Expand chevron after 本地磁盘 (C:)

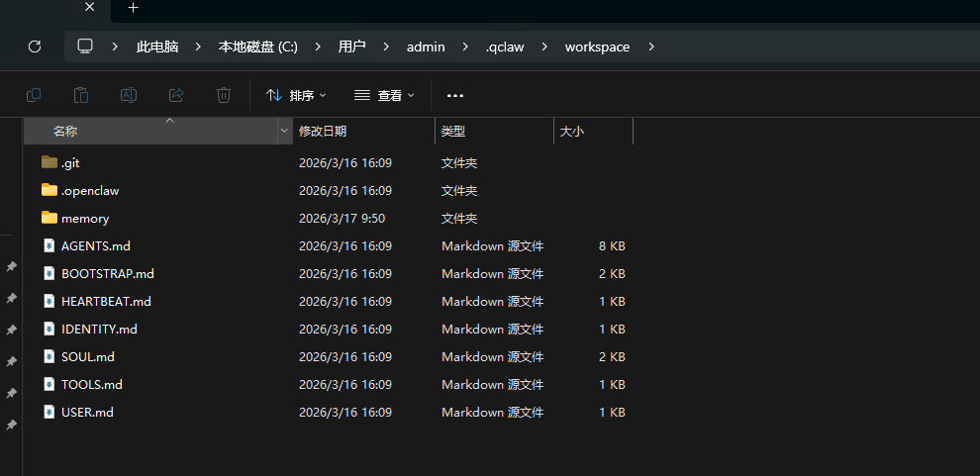318,47
